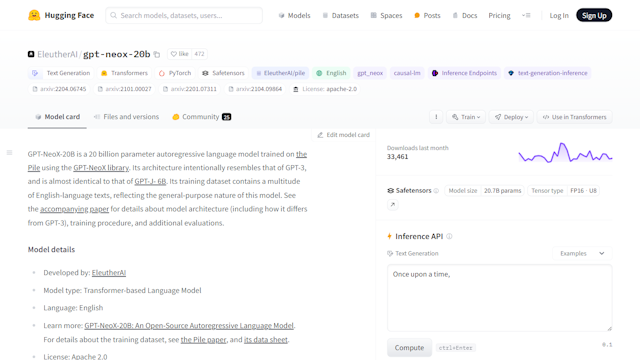Go to Models in top navigation
This screenshot has width=640, height=360.
(x=294, y=16)
